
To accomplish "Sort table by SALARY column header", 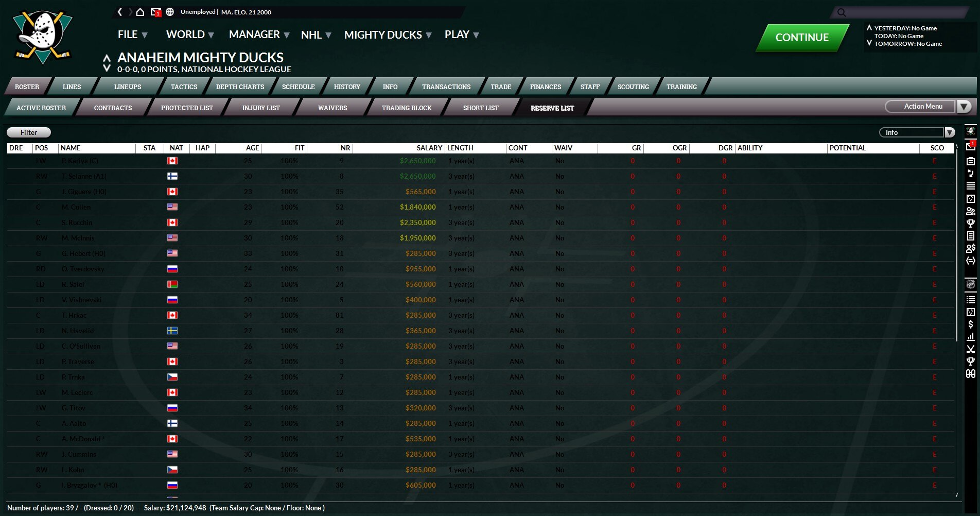I will click(399, 148).
